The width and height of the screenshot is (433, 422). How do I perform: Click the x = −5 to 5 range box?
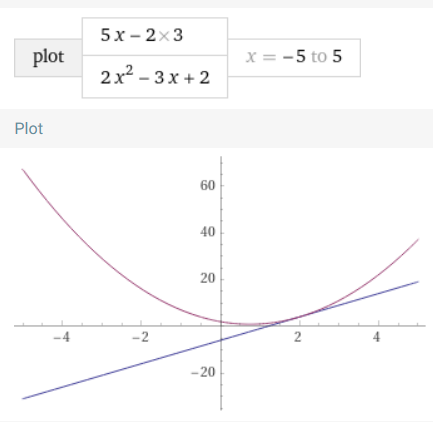point(294,58)
